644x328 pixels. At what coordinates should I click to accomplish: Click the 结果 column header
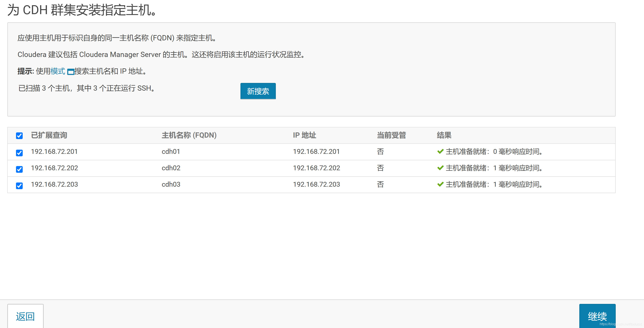click(444, 135)
